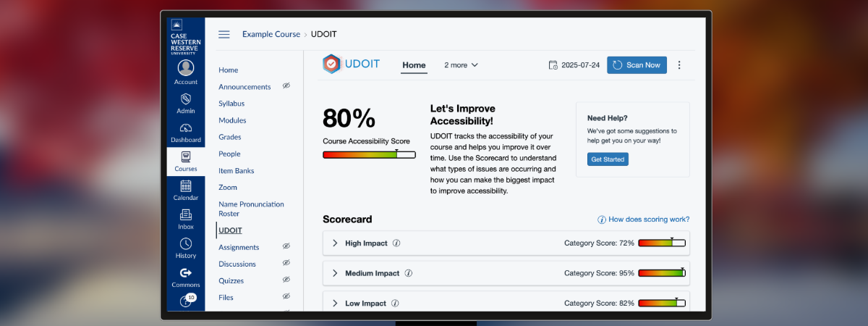Toggle visibility eye for Files
Image resolution: width=868 pixels, height=326 pixels.
(x=286, y=297)
